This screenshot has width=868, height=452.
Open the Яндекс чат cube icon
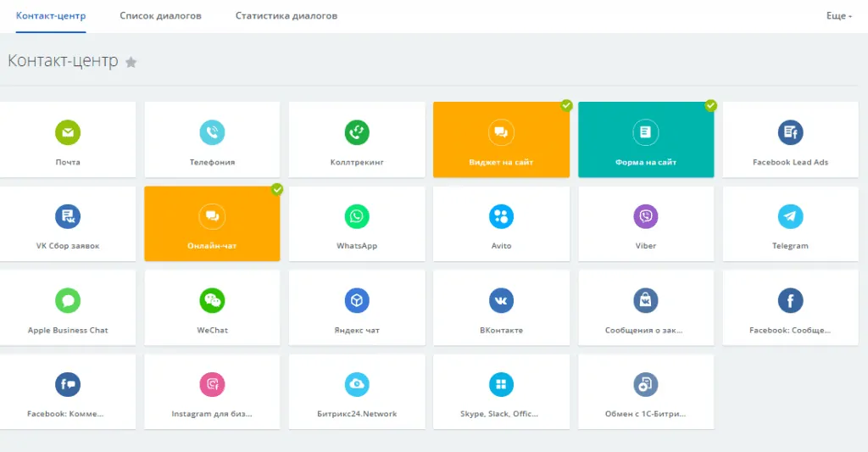(x=357, y=300)
